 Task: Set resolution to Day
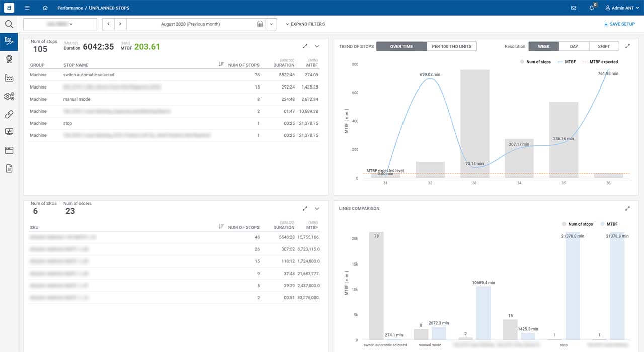[574, 46]
